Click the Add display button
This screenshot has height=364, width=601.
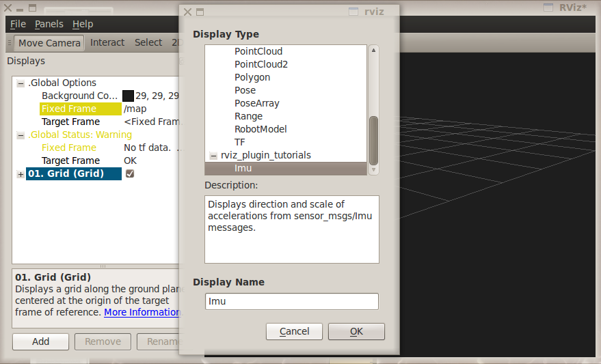point(40,341)
